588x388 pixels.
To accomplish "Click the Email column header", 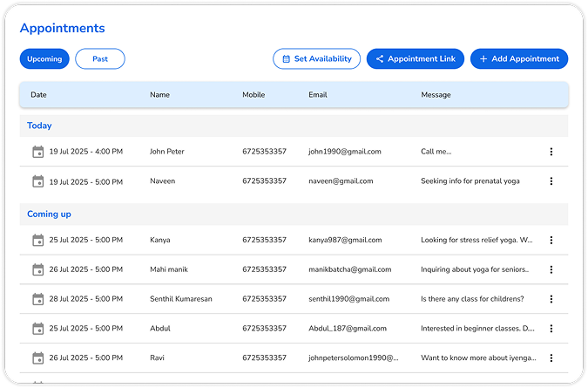I will pyautogui.click(x=318, y=95).
